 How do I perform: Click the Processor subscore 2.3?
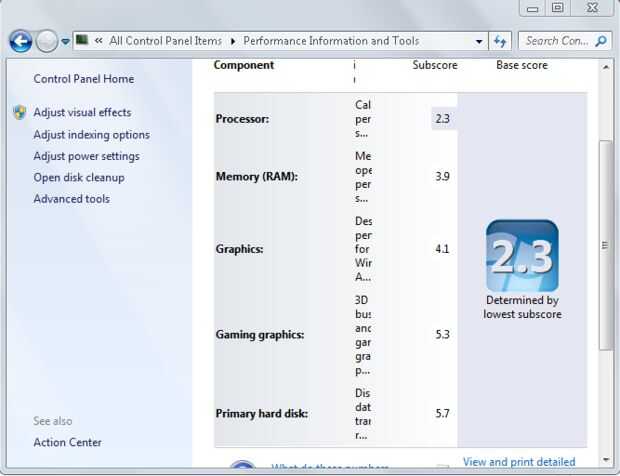pos(442,119)
